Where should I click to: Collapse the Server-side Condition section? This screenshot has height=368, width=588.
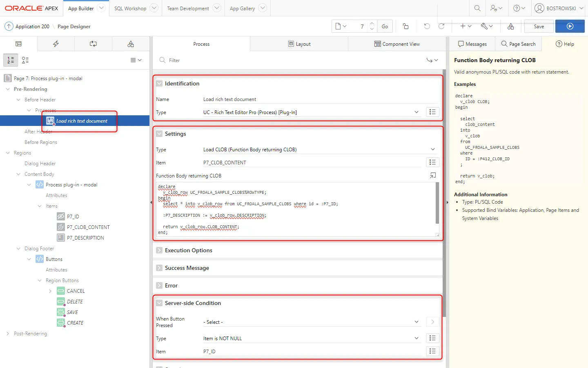159,303
